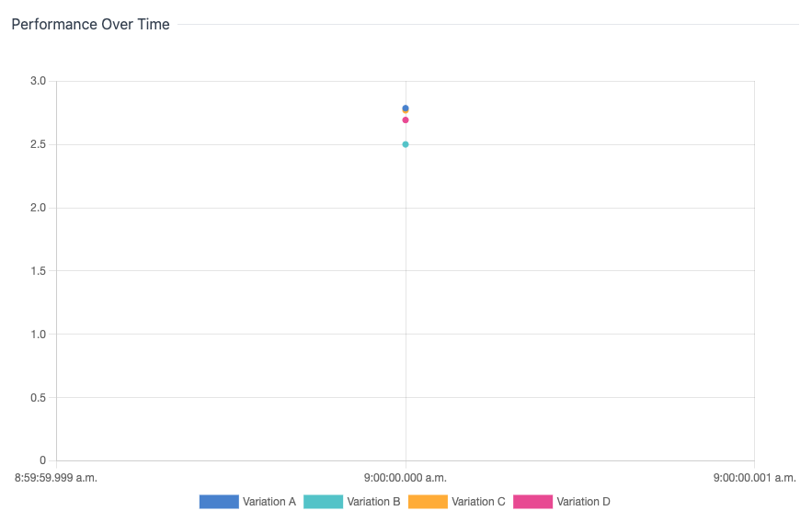812x522 pixels.
Task: Click the teal Variation B legend swatch
Action: pyautogui.click(x=323, y=502)
